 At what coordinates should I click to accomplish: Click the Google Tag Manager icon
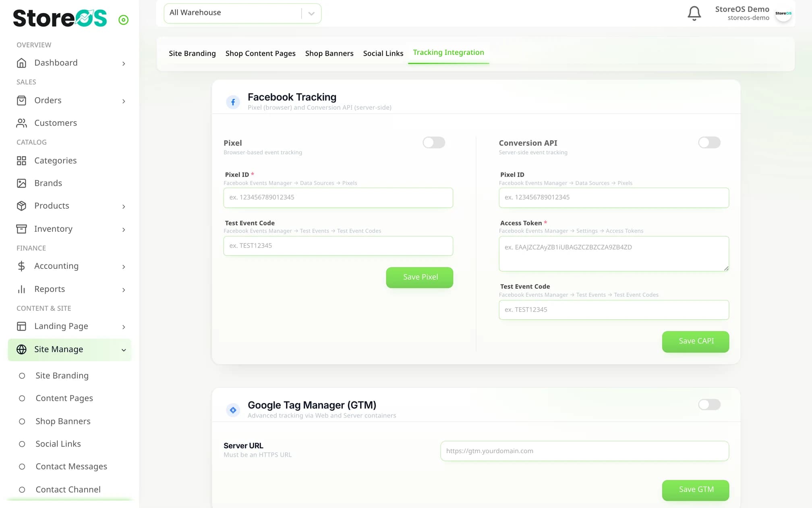coord(233,410)
